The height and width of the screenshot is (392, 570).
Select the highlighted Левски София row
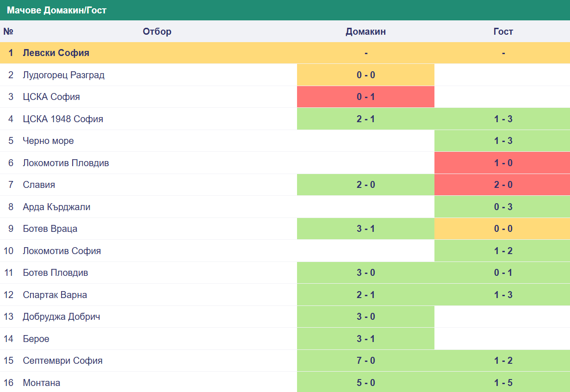(x=56, y=53)
